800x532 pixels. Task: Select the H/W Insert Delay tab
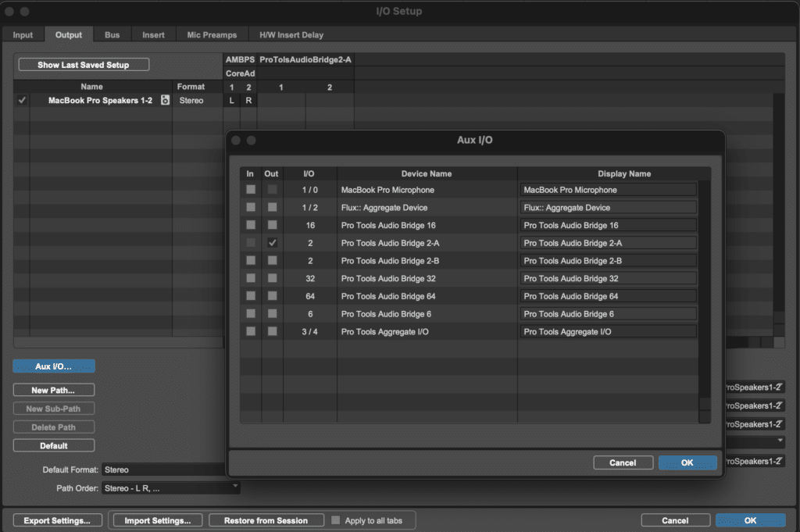click(291, 34)
